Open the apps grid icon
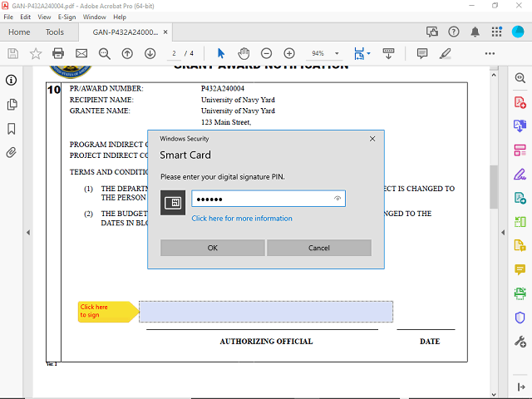This screenshot has height=399, width=532. pyautogui.click(x=497, y=32)
